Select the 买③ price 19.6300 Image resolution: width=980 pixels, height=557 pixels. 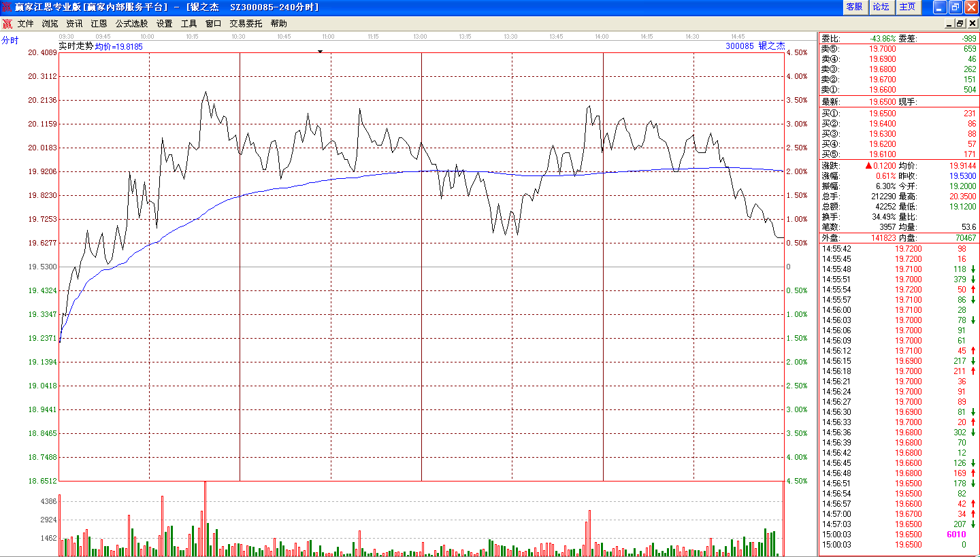(x=883, y=134)
